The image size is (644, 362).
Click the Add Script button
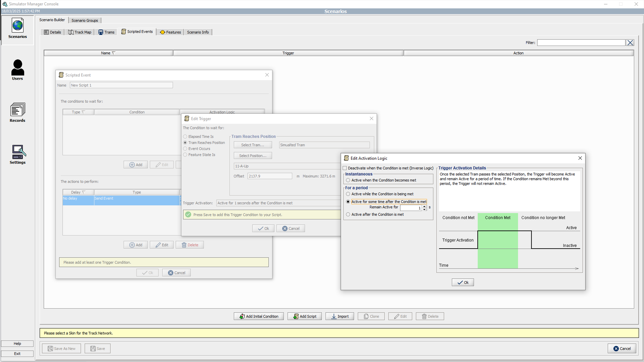click(x=305, y=316)
